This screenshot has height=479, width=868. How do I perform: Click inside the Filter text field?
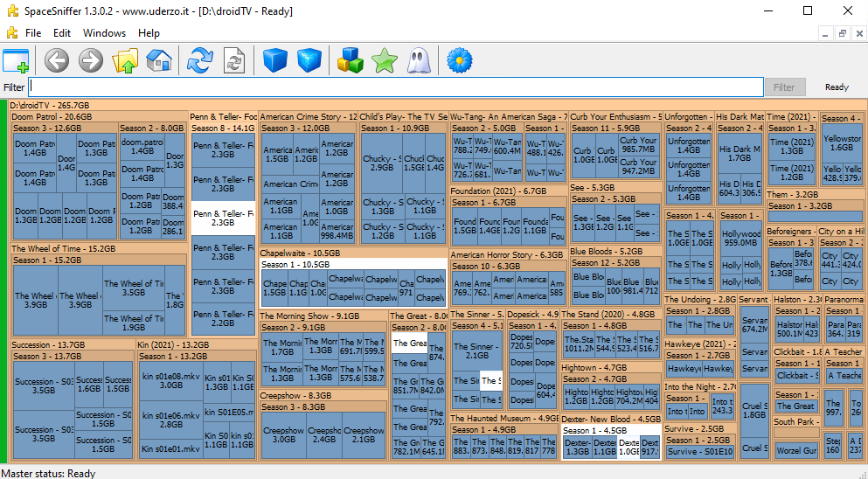pos(395,87)
